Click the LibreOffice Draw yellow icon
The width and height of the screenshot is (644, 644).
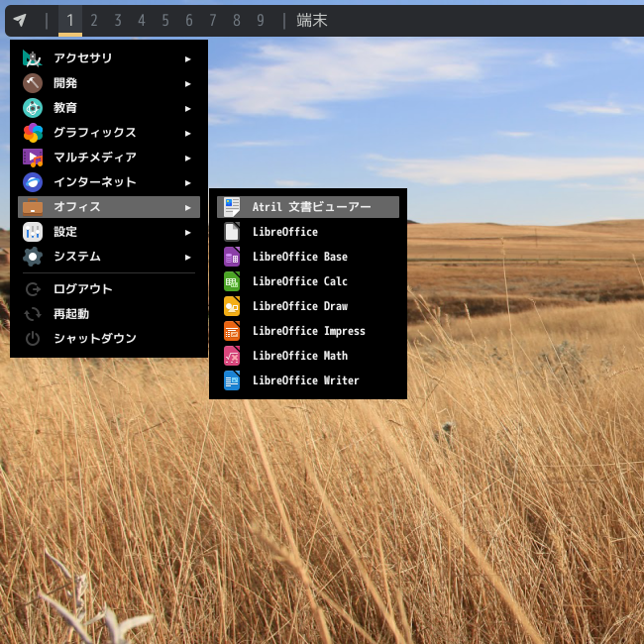tap(232, 306)
